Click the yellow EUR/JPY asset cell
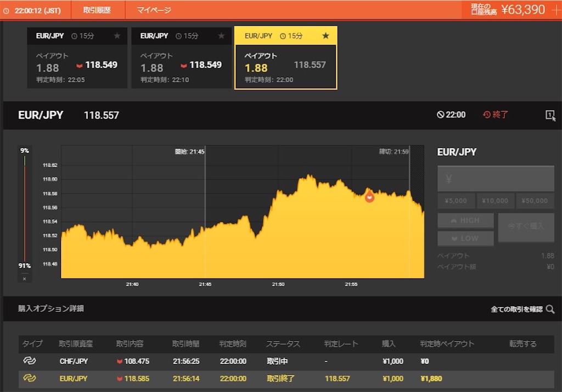 tap(74, 378)
